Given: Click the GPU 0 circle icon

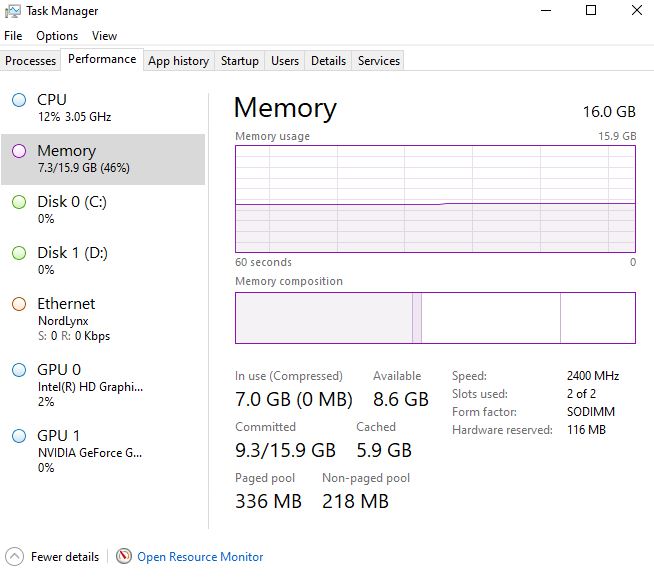Looking at the screenshot, I should [x=19, y=370].
